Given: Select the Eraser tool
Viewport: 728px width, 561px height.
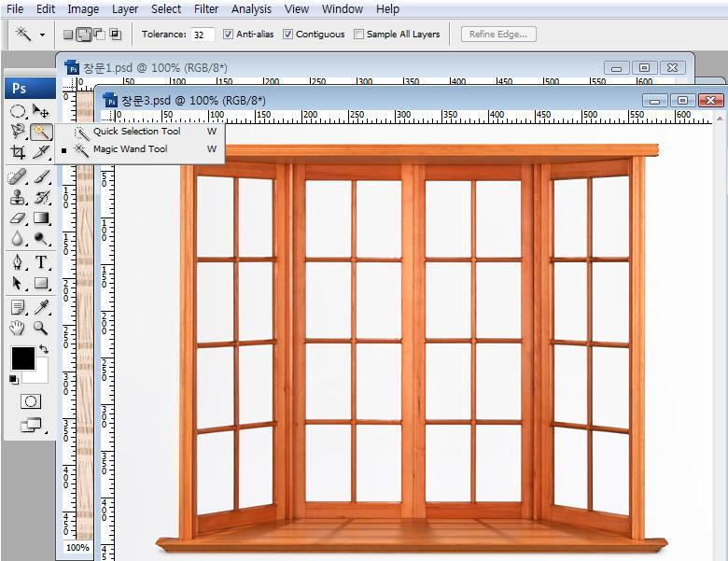Looking at the screenshot, I should 18,218.
